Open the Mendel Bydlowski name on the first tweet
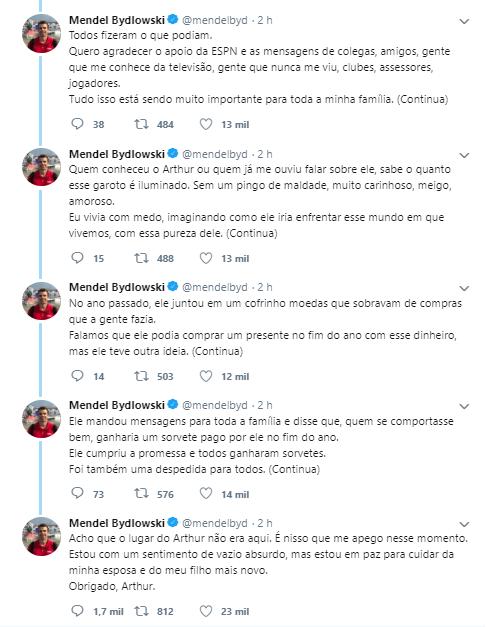This screenshot has width=486, height=627. pos(117,20)
